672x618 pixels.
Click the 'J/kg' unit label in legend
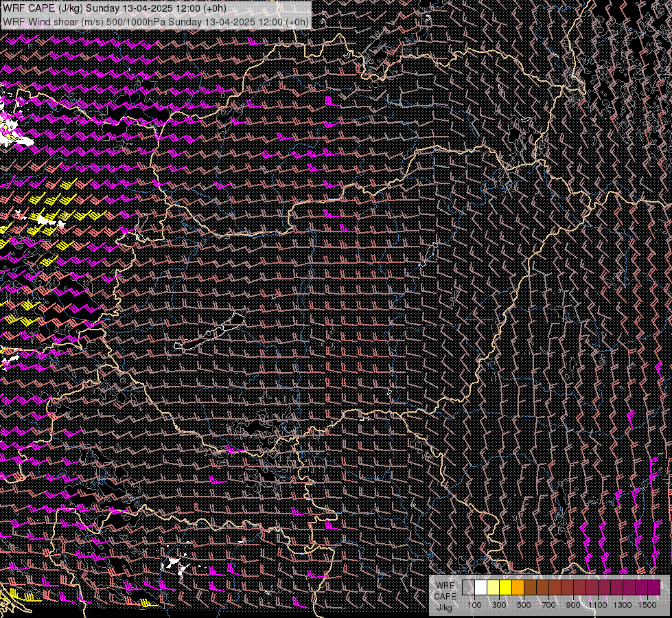444,608
